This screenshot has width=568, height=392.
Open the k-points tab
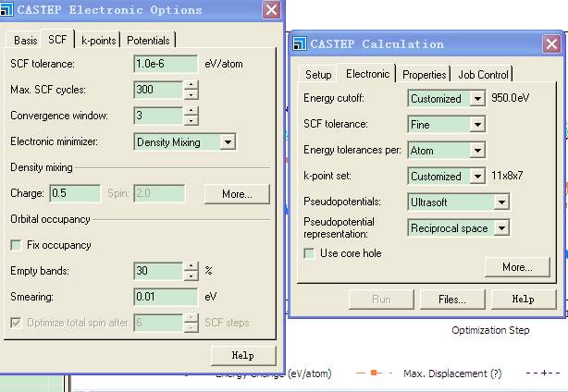click(99, 40)
